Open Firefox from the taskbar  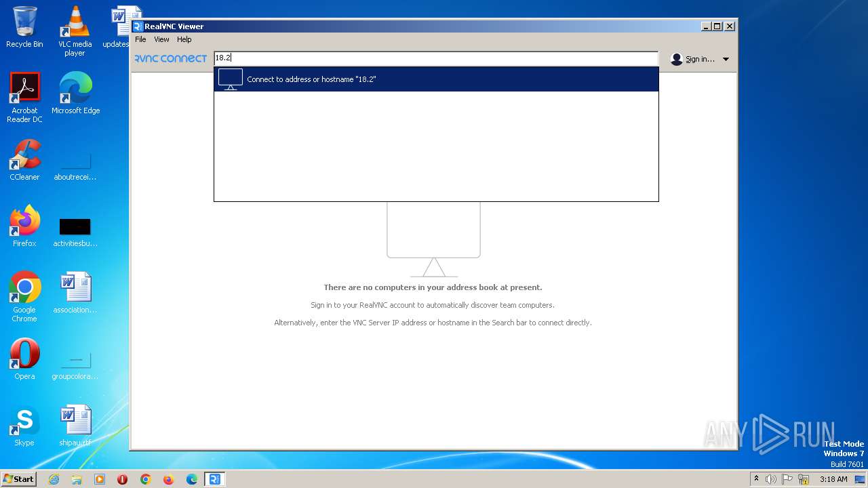coord(169,479)
